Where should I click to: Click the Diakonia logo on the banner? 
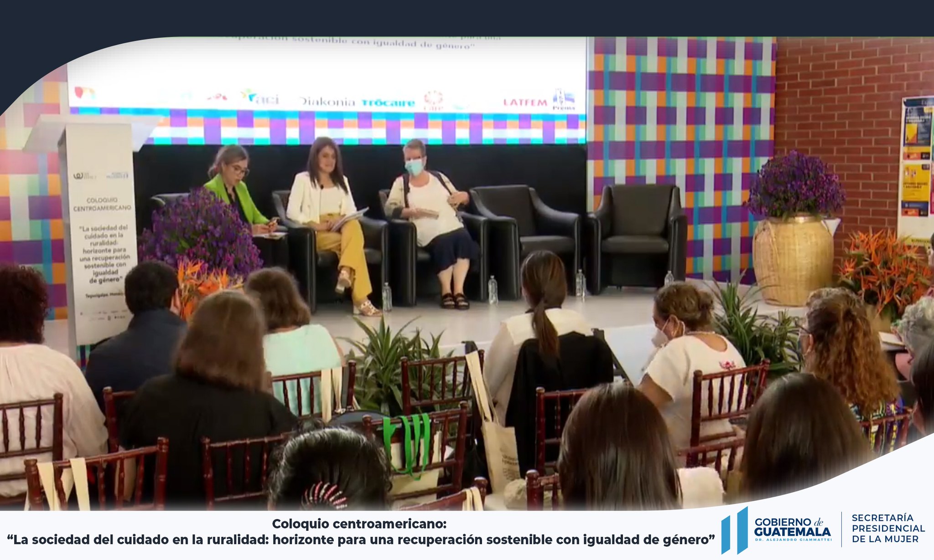click(327, 102)
